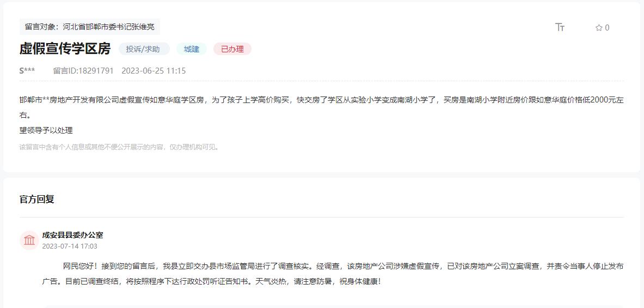The image size is (644, 308).
Task: Click the 望领导予以处理 line
Action: click(x=46, y=130)
